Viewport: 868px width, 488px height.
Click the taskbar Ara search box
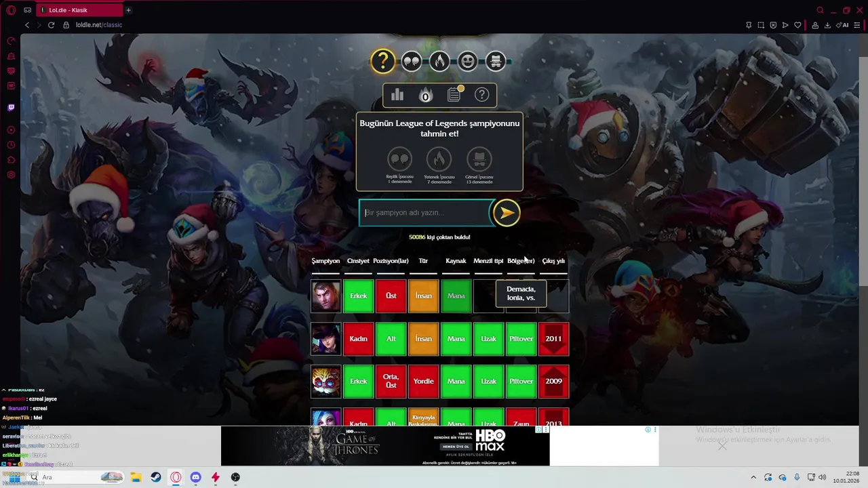click(76, 477)
